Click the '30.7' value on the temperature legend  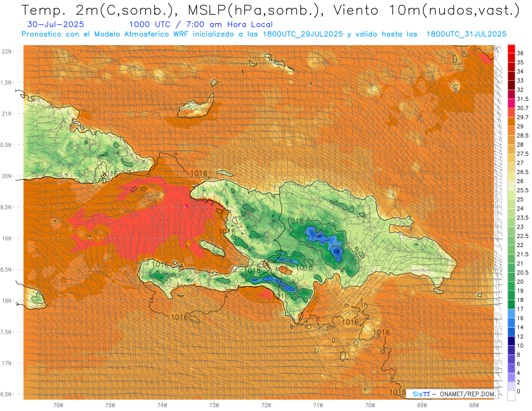(523, 108)
